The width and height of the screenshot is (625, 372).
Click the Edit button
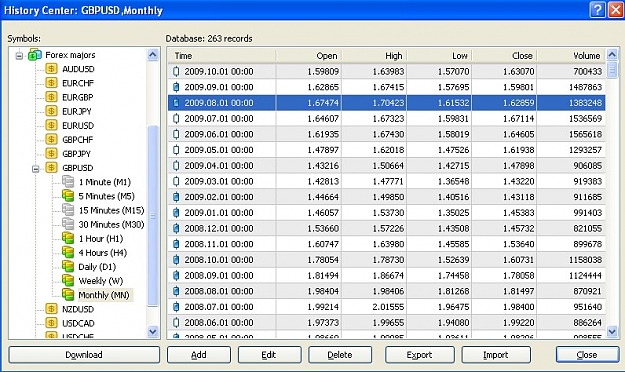pos(269,354)
